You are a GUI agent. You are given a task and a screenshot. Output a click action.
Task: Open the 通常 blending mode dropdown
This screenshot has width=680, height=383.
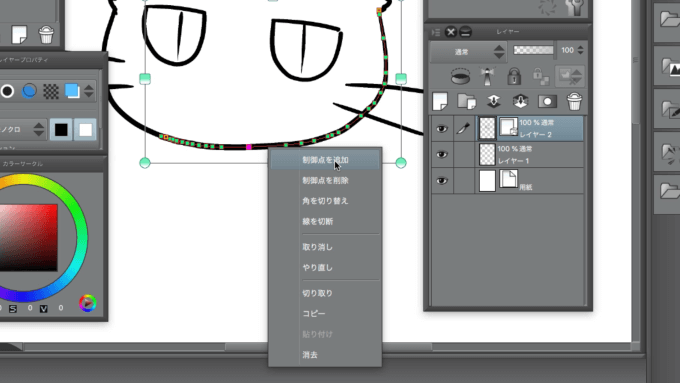click(x=468, y=52)
